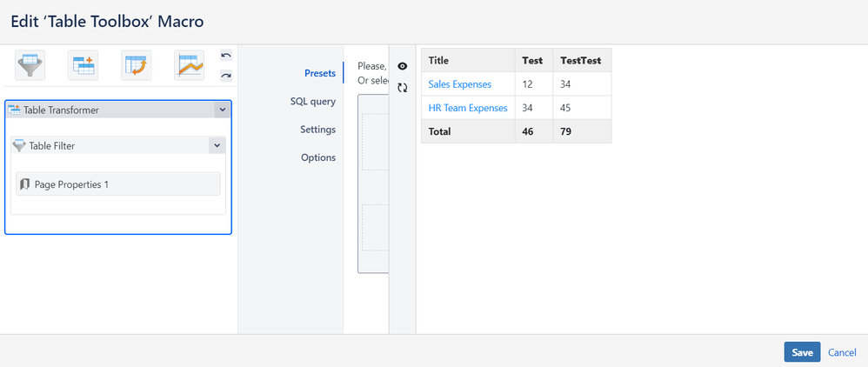868x367 pixels.
Task: Save the macro changes
Action: coord(802,352)
